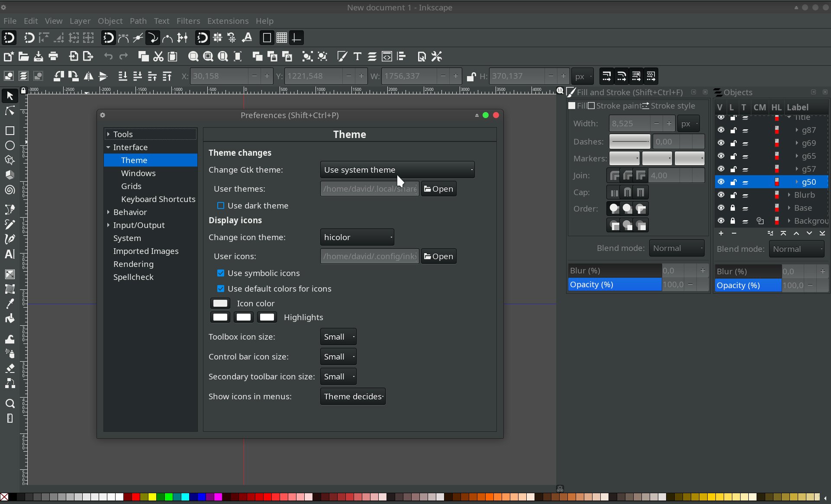Screen dimensions: 831x504
Task: Click the stroke Width input field
Action: click(629, 124)
